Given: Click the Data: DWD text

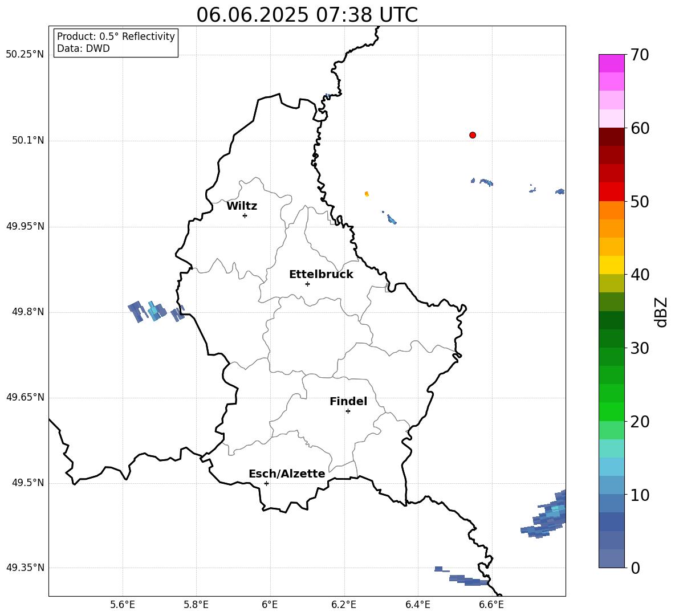Looking at the screenshot, I should click(x=83, y=48).
